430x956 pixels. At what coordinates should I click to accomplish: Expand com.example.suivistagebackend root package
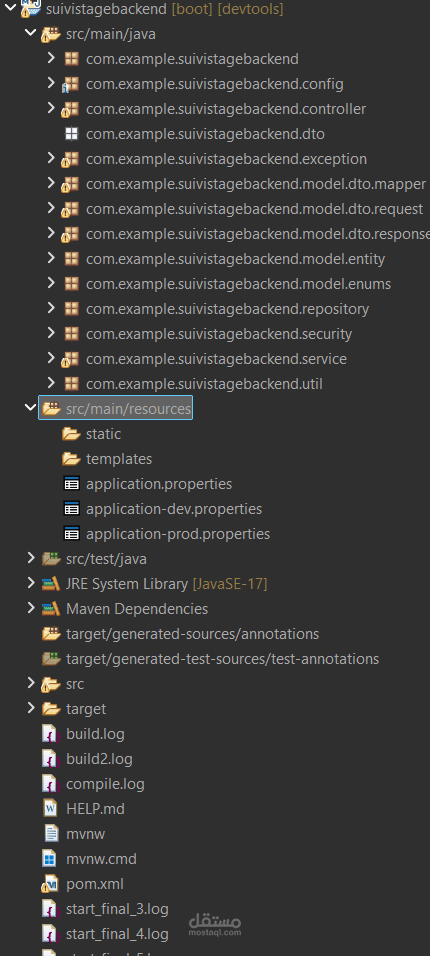coord(51,59)
